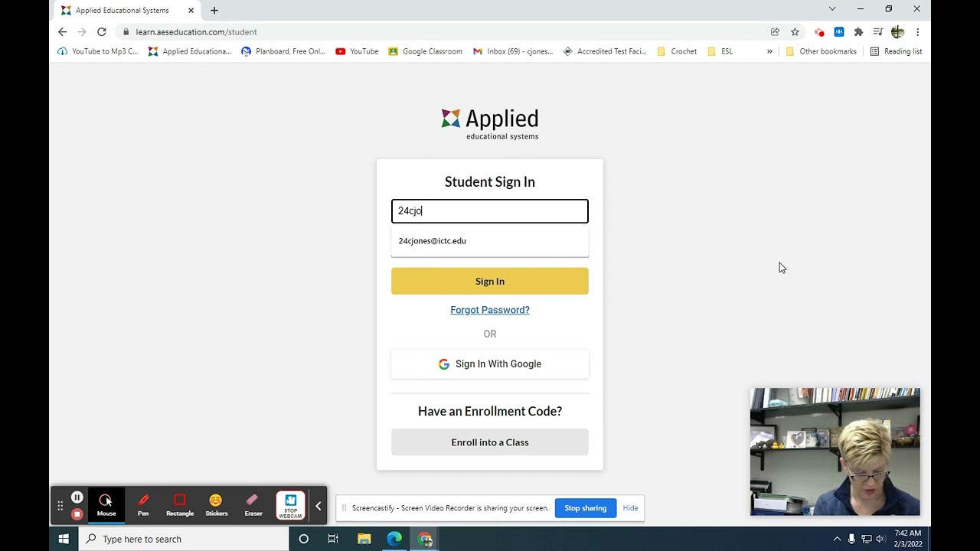Viewport: 980px width, 551px height.
Task: Open the Applied Educationa... bookmark
Action: tap(190, 51)
